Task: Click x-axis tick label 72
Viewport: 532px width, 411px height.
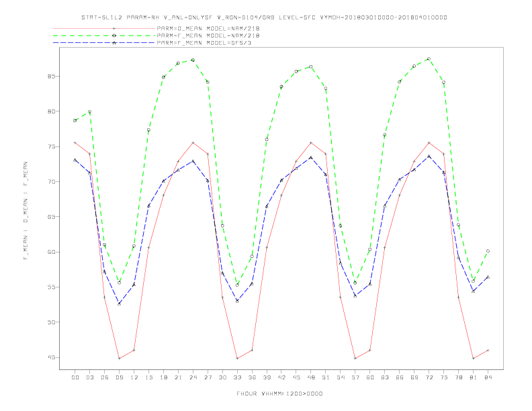Action: click(x=429, y=377)
